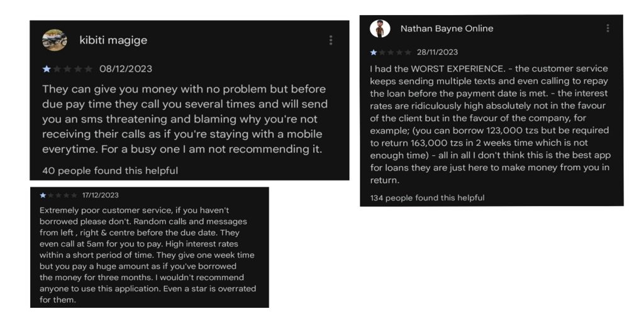
Task: Click the 28/11/2023 review date
Action: click(437, 52)
